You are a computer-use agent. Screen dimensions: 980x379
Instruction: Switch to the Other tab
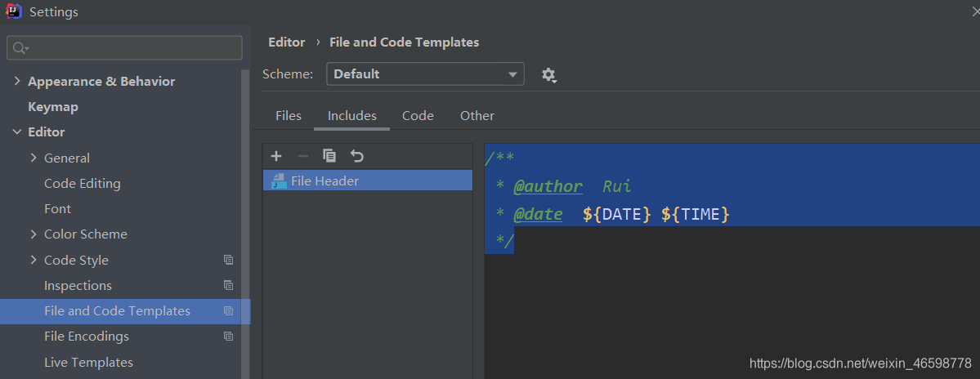click(477, 115)
